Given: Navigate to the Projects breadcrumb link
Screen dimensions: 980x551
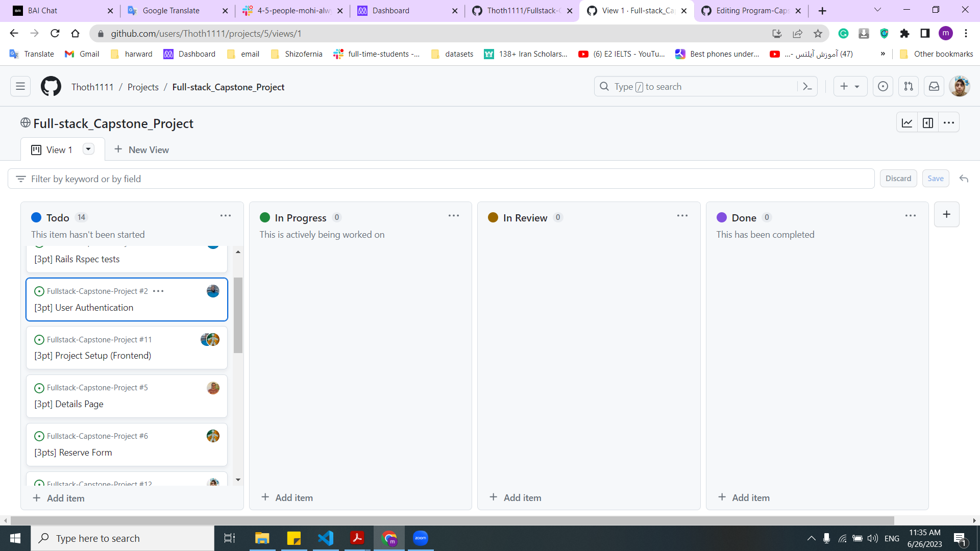Looking at the screenshot, I should 143,87.
